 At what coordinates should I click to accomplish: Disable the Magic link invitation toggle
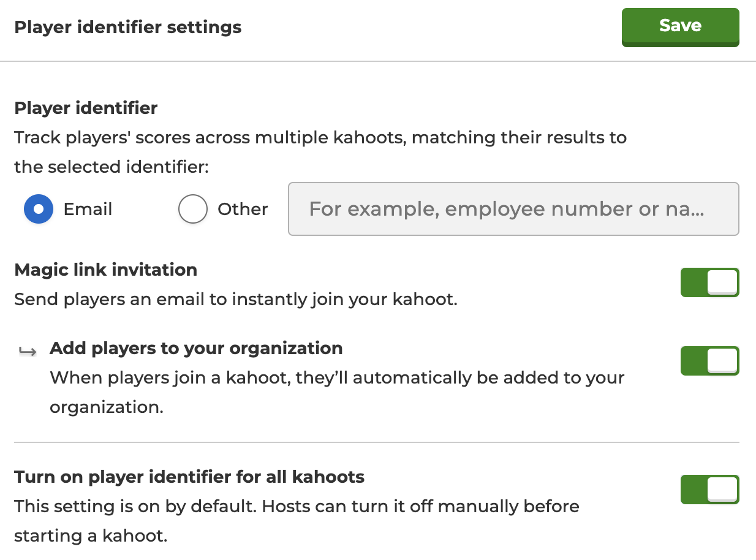pyautogui.click(x=709, y=282)
